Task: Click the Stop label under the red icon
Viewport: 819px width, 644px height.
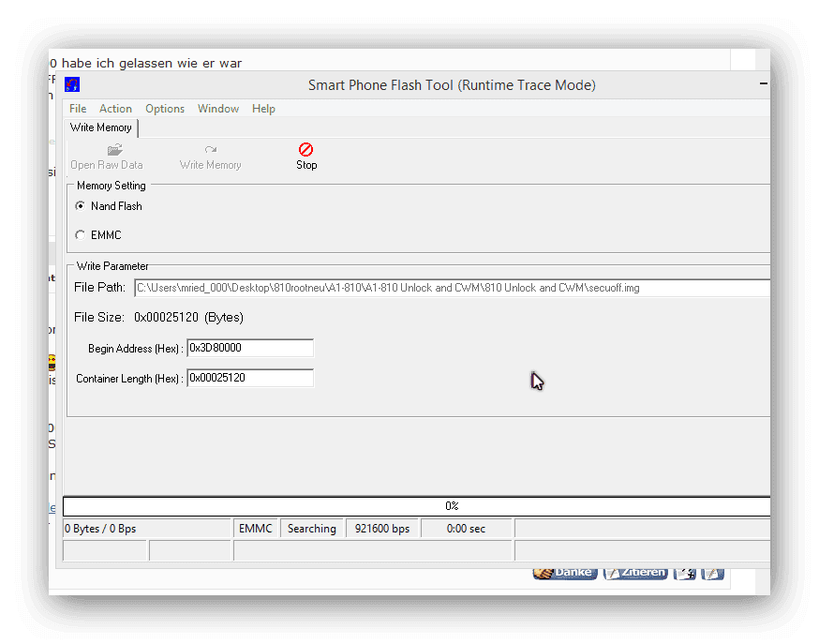Action: click(x=306, y=165)
